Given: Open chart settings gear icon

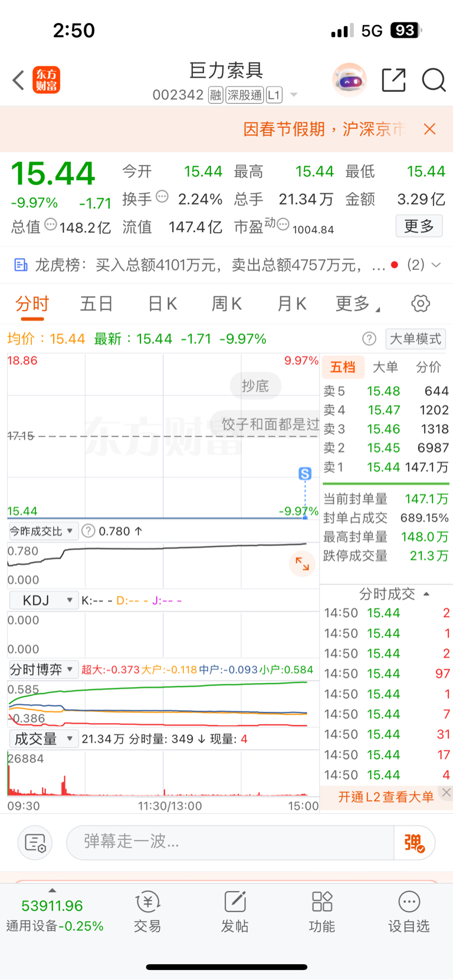Looking at the screenshot, I should click(x=421, y=303).
